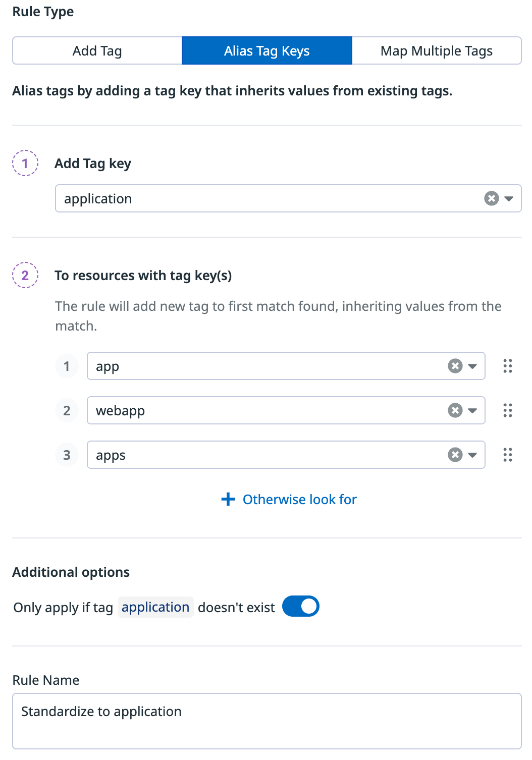
Task: Clear the 'webapp' tag key field
Action: (x=455, y=410)
